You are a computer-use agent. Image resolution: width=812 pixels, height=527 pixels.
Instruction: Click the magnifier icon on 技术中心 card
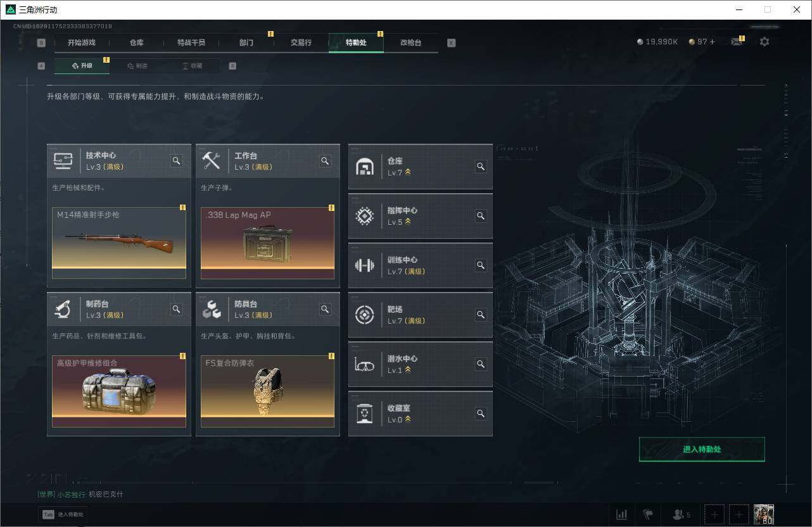coord(176,161)
